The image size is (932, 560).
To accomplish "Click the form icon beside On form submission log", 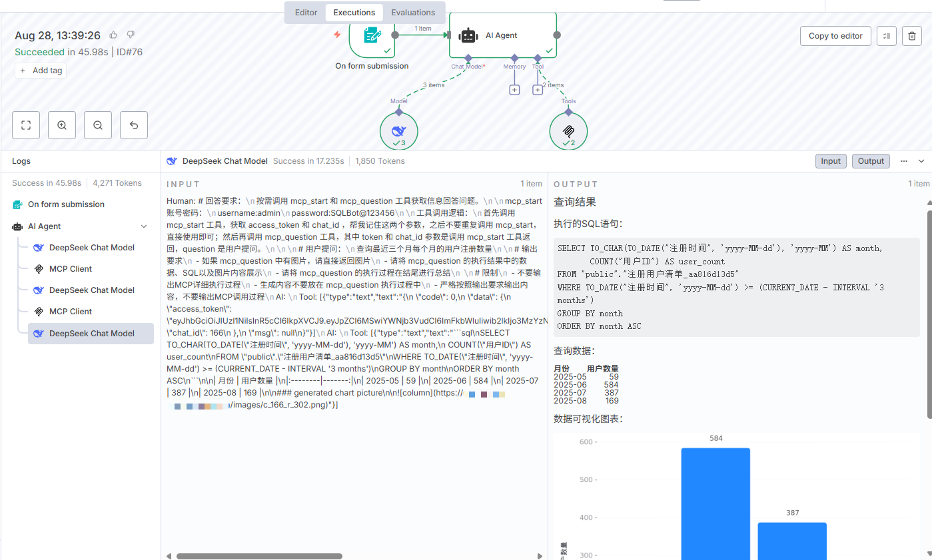I will [17, 204].
